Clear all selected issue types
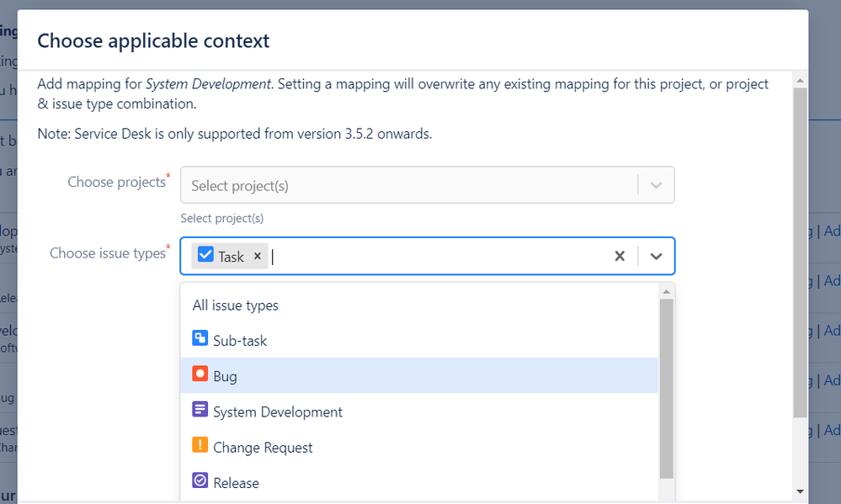841x504 pixels. click(x=620, y=256)
